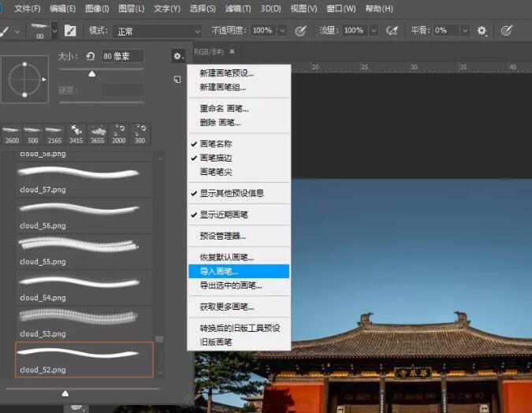Toggle the 显示近期画笔 checked option

click(x=224, y=214)
